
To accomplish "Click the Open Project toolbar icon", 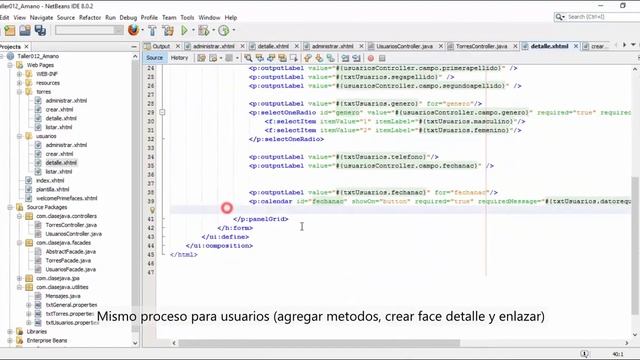I will 25,30.
